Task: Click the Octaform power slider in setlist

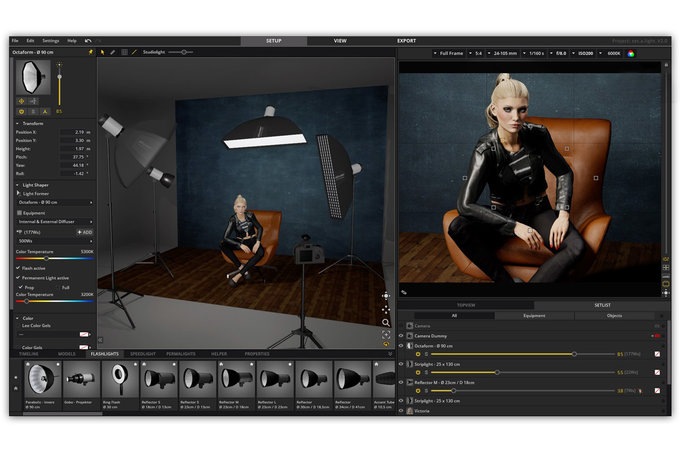Action: coord(523,354)
